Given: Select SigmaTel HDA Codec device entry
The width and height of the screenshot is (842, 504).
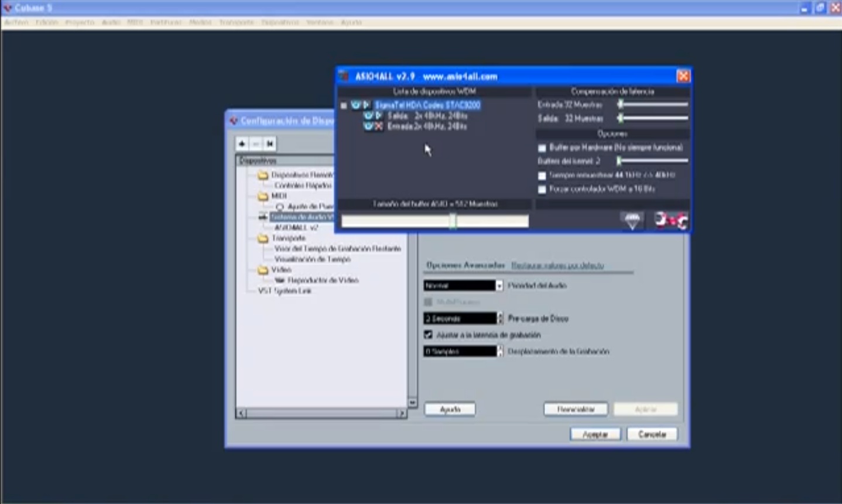Looking at the screenshot, I should pos(427,105).
